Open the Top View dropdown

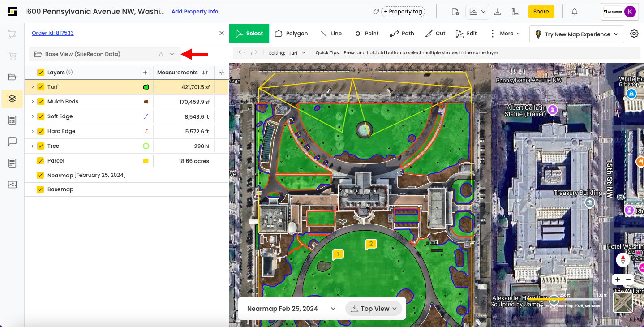[374, 309]
